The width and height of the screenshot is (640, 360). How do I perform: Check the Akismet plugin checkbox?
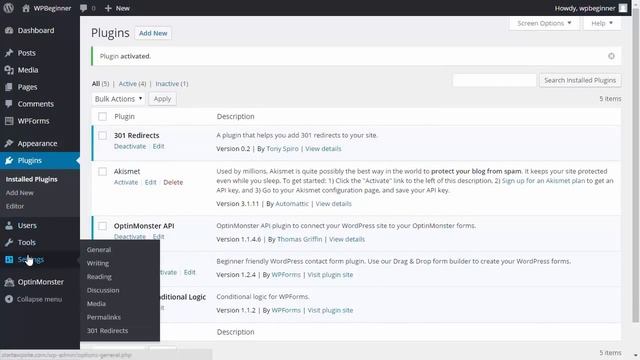pos(102,171)
